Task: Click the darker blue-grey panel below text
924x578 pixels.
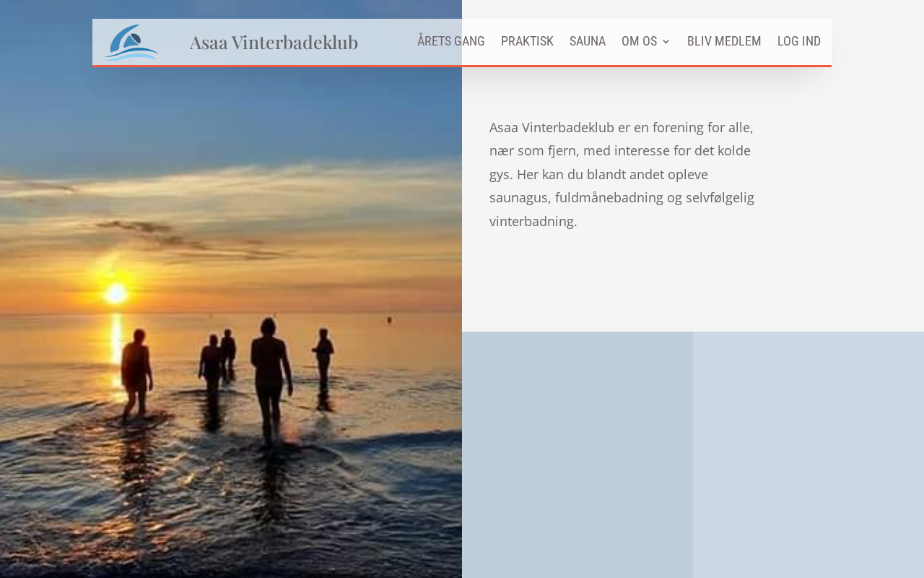Action: [577, 454]
